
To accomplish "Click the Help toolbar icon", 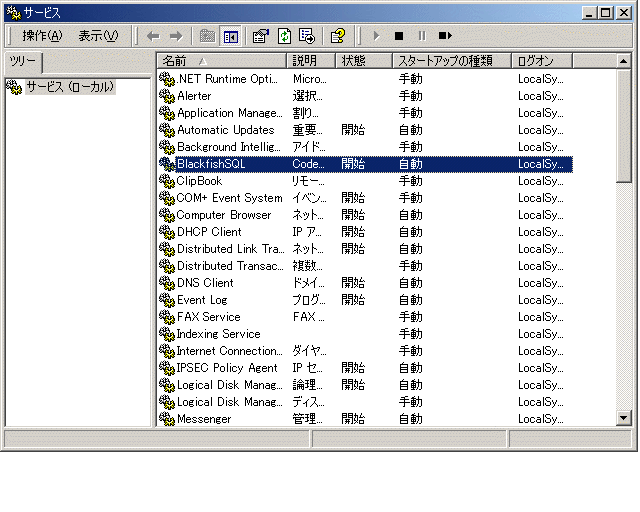I will [x=337, y=36].
